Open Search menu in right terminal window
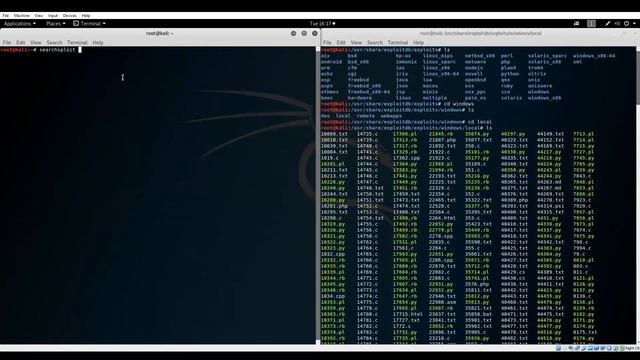The image size is (640, 360). [375, 42]
